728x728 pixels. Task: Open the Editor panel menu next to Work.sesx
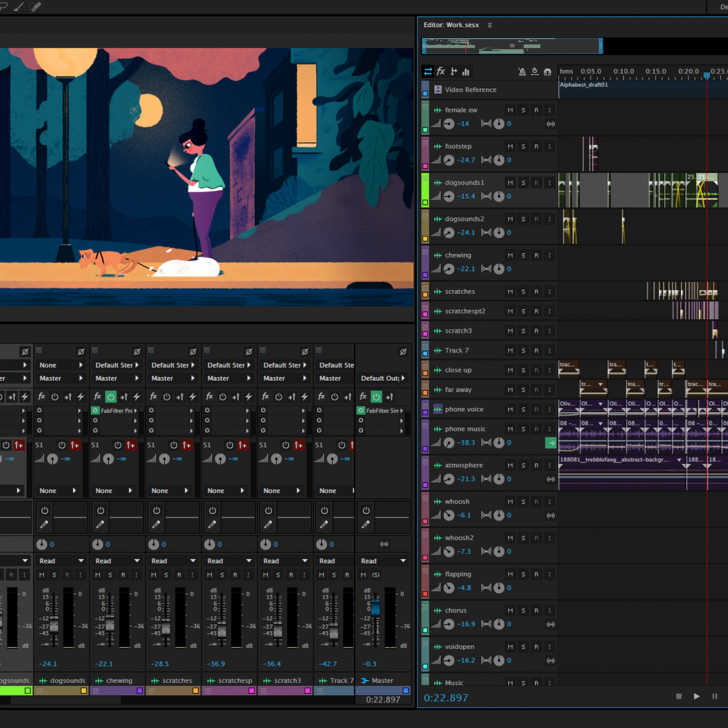click(489, 25)
